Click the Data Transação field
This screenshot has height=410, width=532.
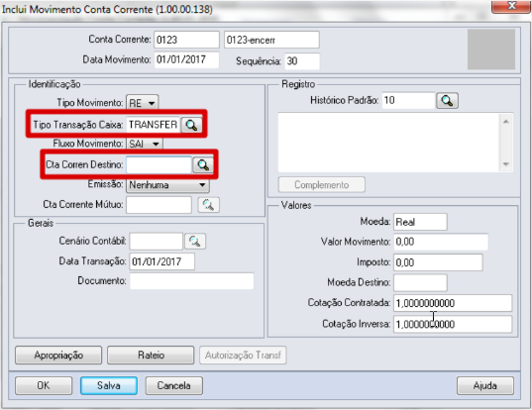pyautogui.click(x=161, y=261)
